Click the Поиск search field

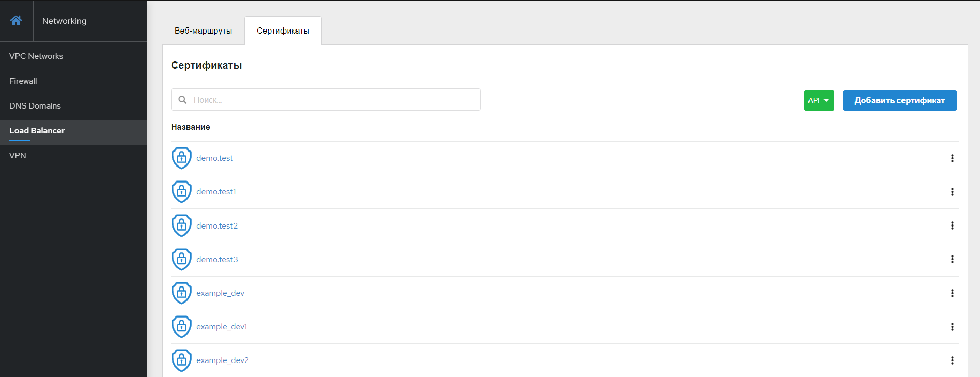click(331, 100)
